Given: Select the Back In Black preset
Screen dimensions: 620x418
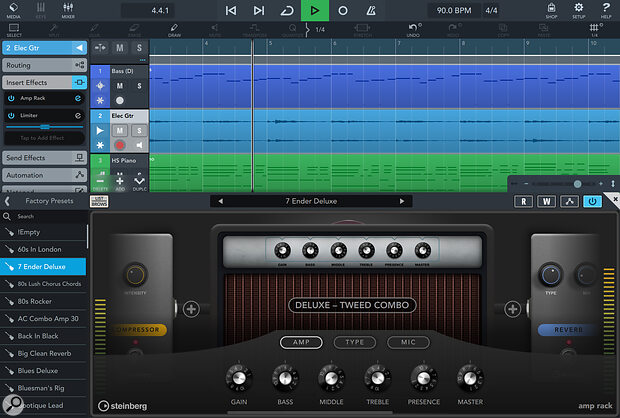Looking at the screenshot, I should [43, 336].
